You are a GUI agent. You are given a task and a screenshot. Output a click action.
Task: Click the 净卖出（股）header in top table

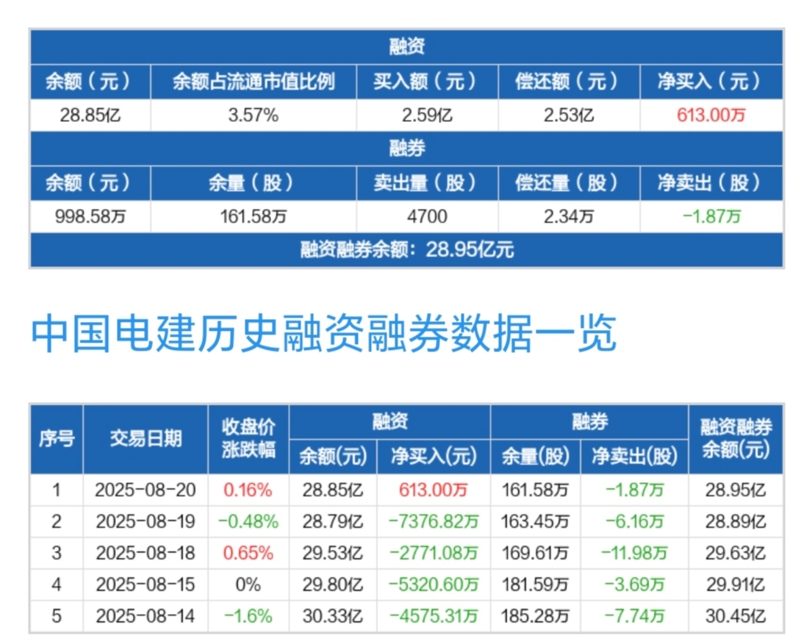point(711,183)
